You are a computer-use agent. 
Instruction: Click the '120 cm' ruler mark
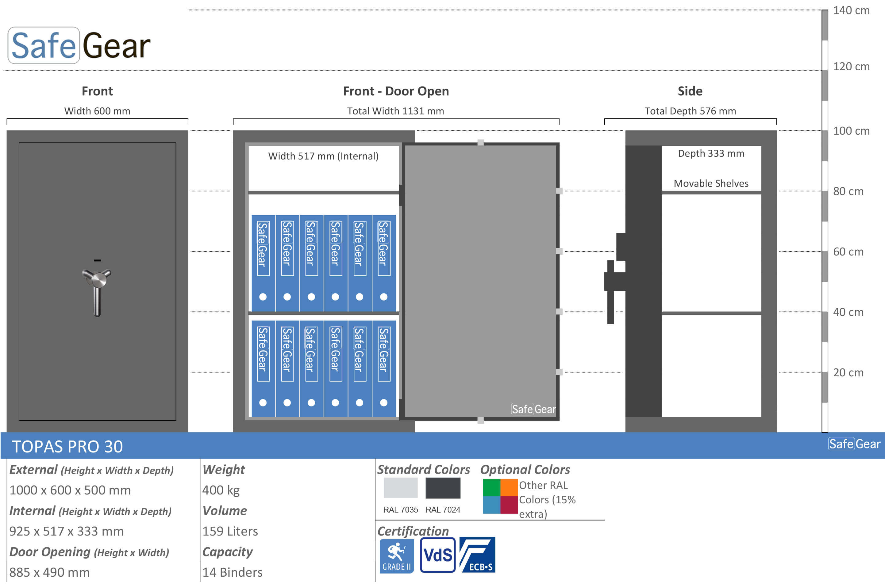tap(851, 66)
